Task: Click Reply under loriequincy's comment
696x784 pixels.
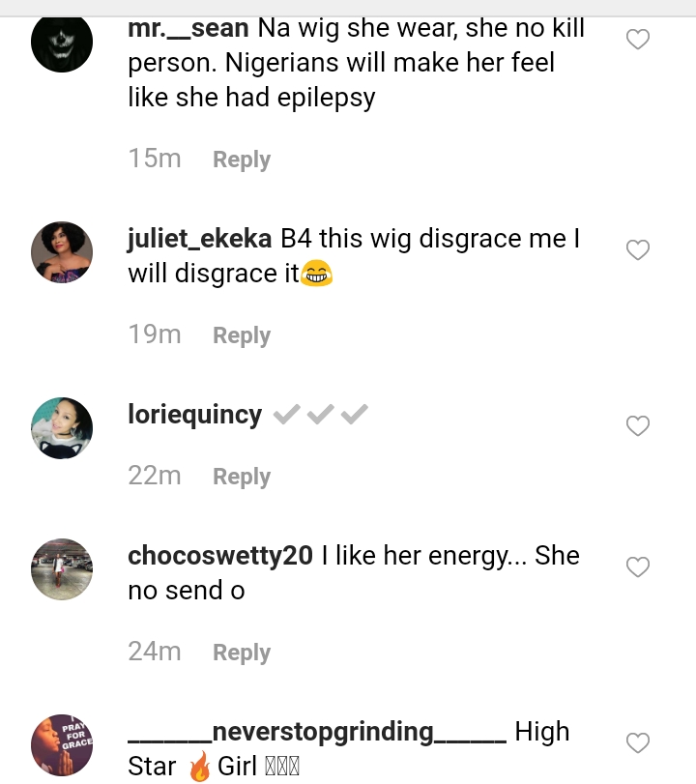Action: coord(241,476)
